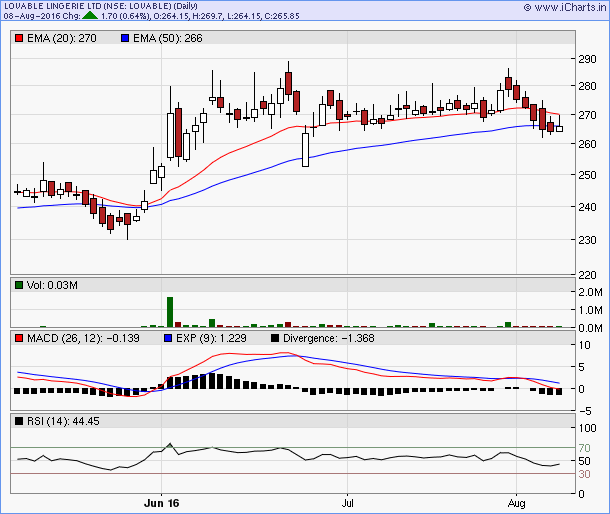This screenshot has height=514, width=610.
Task: Click the blue EXP (9) legend swatch
Action: [168, 338]
